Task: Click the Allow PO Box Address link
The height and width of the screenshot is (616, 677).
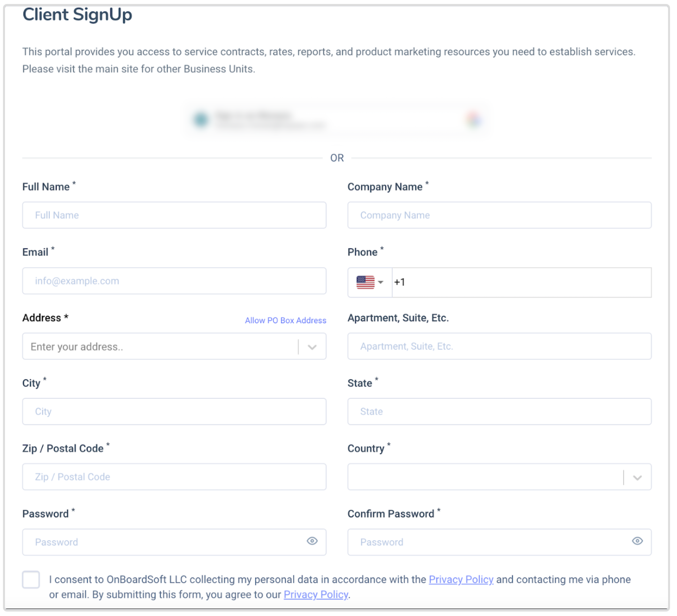Action: tap(285, 320)
